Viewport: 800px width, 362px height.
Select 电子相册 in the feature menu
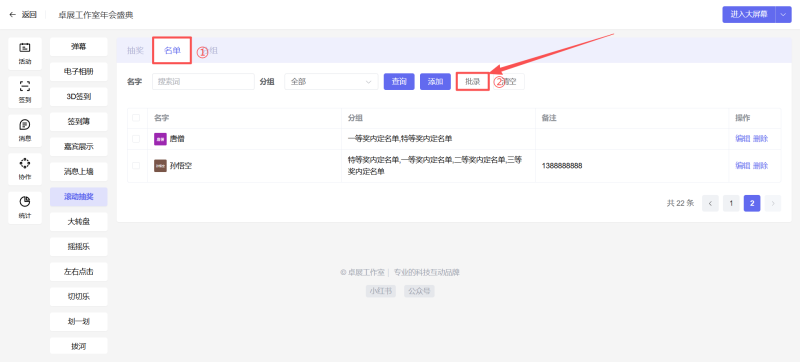tap(79, 71)
